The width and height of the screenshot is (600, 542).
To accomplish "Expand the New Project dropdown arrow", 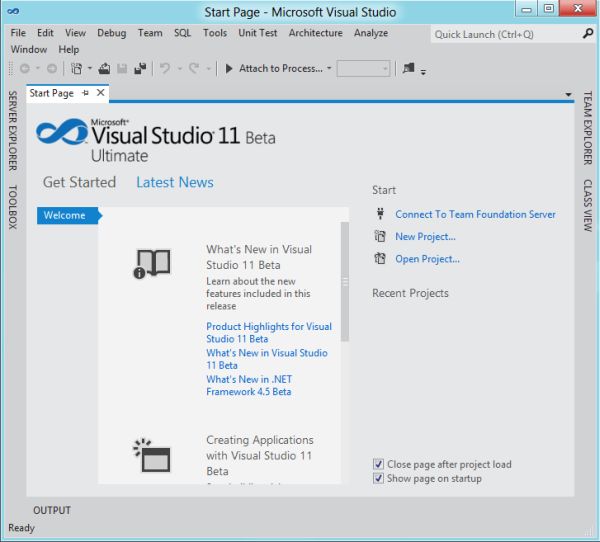I will coord(90,69).
